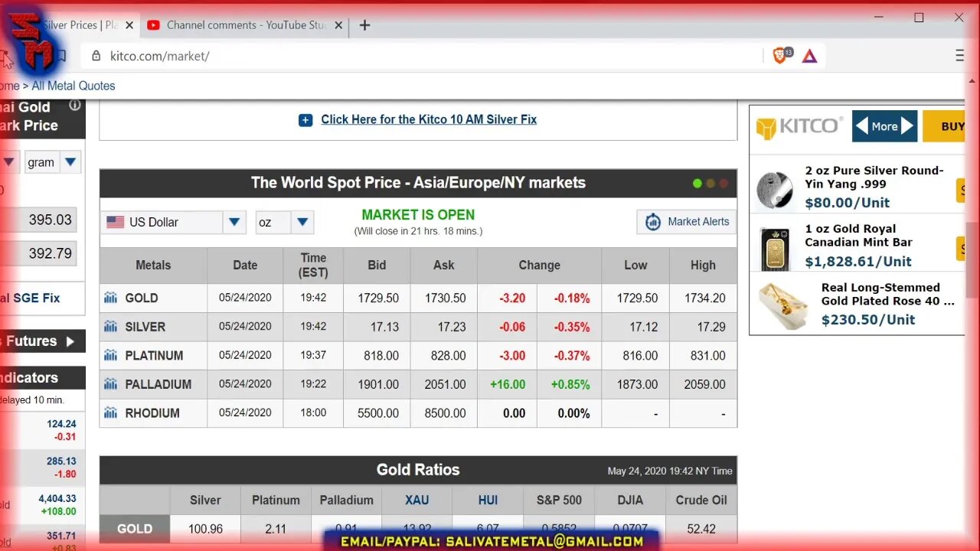The width and height of the screenshot is (980, 551).
Task: Click the indicator value 4,404.33
Action: 57,498
